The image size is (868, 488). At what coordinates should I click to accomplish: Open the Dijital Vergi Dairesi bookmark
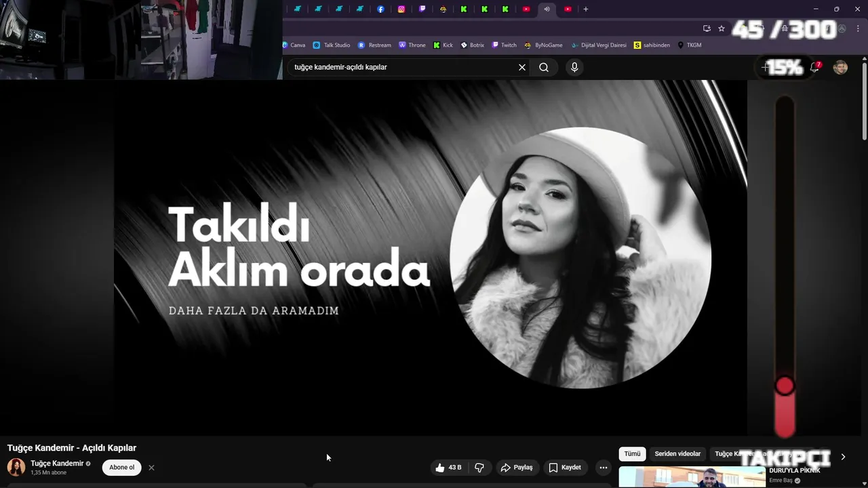[599, 45]
